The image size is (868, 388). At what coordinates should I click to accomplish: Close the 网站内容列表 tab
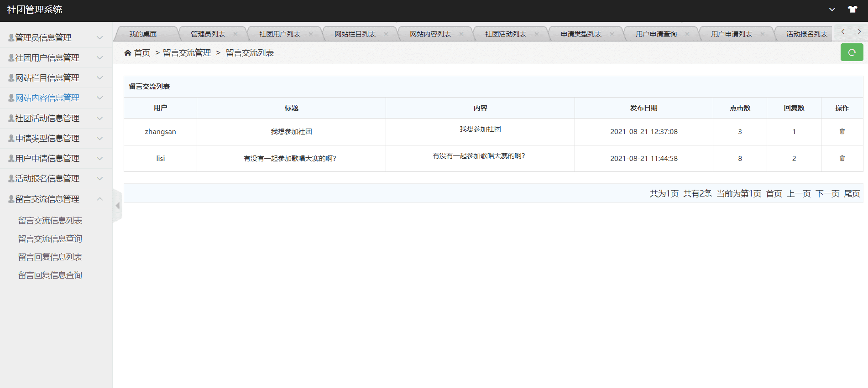click(461, 34)
